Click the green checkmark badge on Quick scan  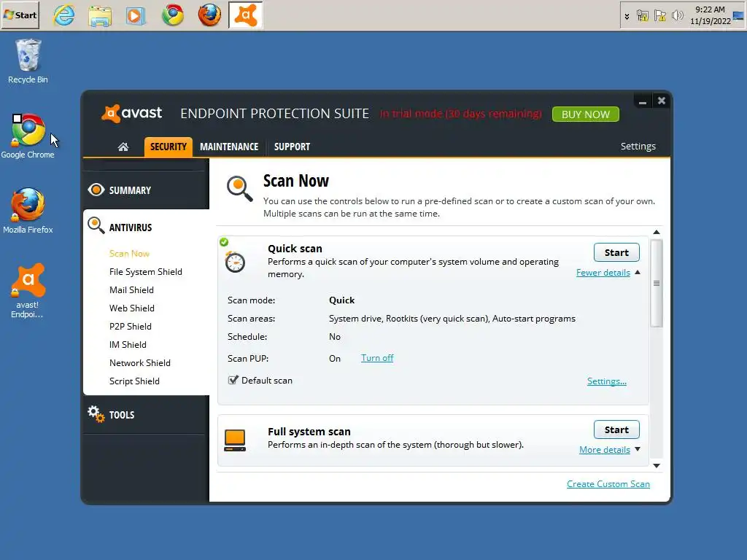(x=224, y=242)
